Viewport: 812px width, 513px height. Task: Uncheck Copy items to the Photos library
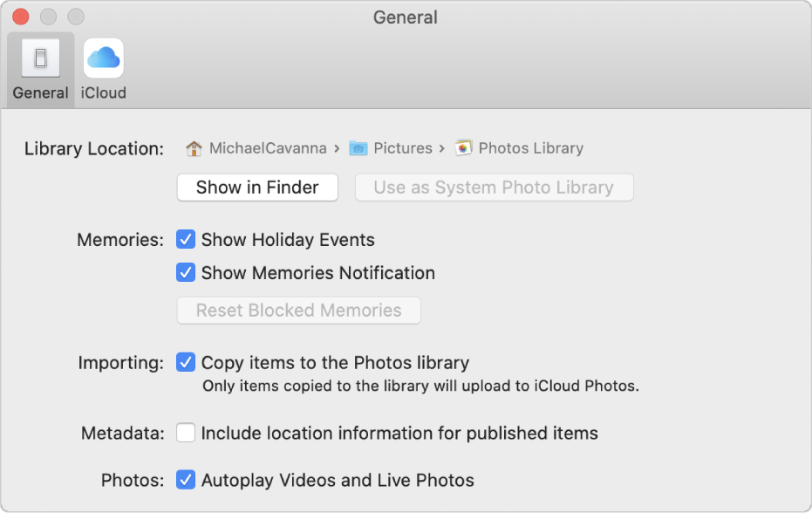point(185,362)
